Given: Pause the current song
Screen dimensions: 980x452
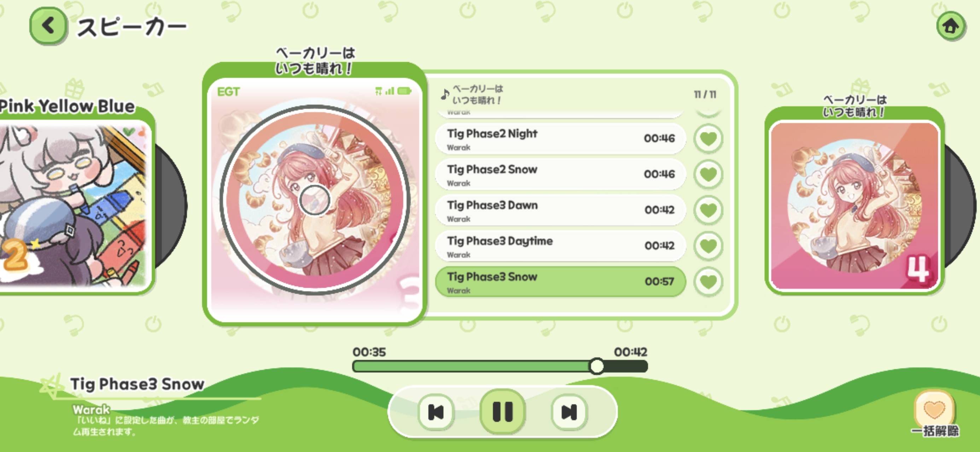Looking at the screenshot, I should tap(503, 412).
